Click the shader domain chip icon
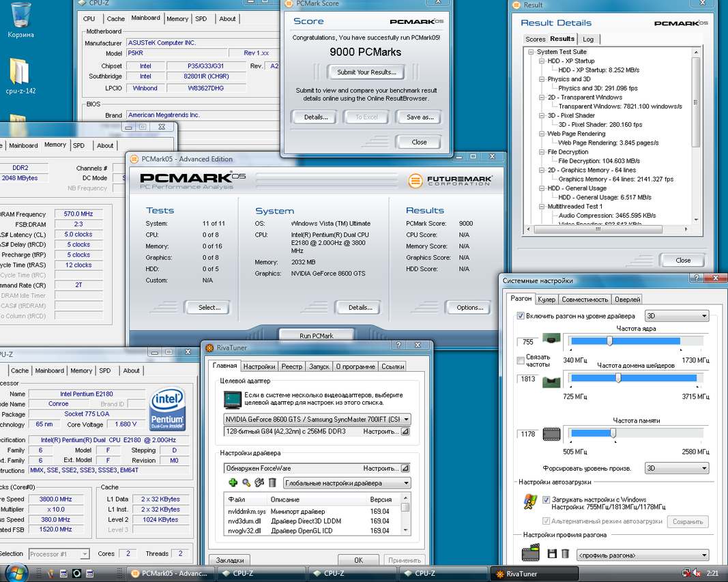 pyautogui.click(x=551, y=381)
